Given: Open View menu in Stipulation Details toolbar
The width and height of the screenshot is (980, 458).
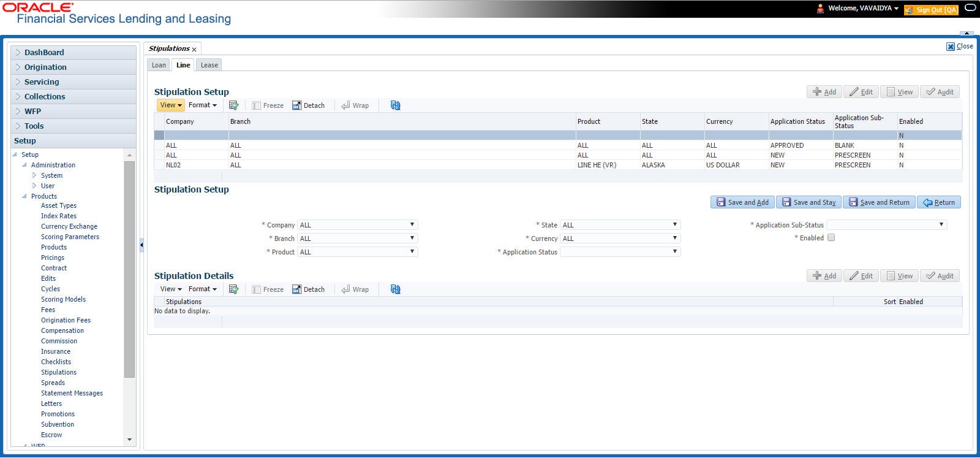Looking at the screenshot, I should [170, 289].
